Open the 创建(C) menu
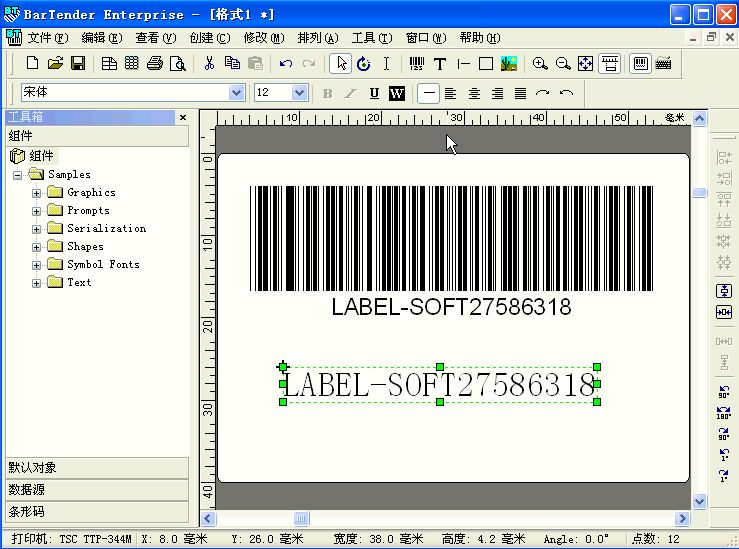739x549 pixels. click(210, 38)
